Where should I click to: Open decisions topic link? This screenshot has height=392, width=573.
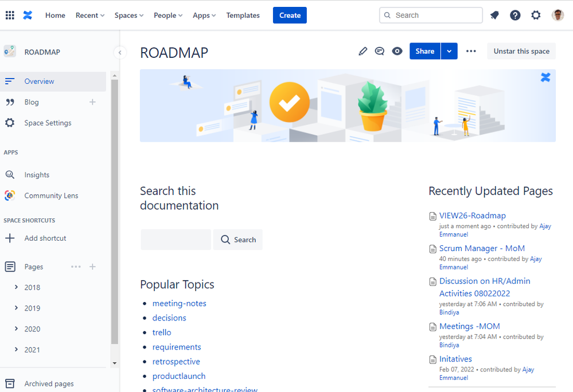tap(169, 318)
